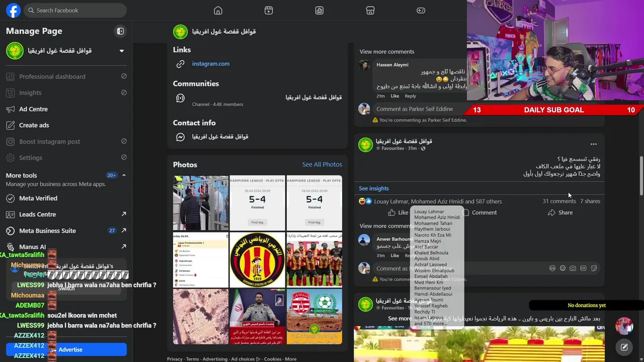Open Insights in sidebar
This screenshot has width=644, height=362.
pyautogui.click(x=66, y=93)
